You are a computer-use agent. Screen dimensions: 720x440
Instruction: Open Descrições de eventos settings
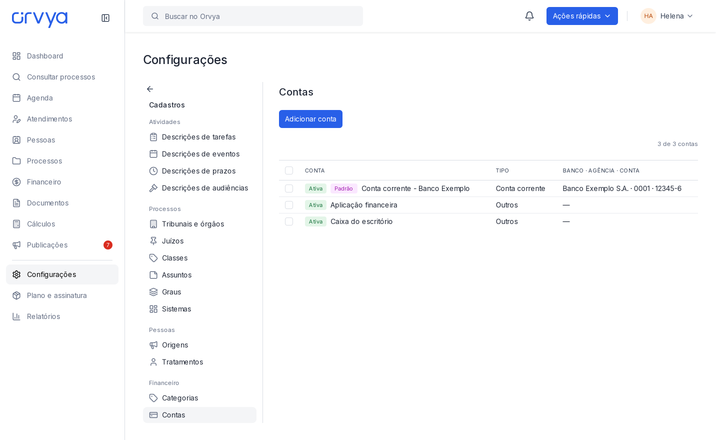[199, 154]
